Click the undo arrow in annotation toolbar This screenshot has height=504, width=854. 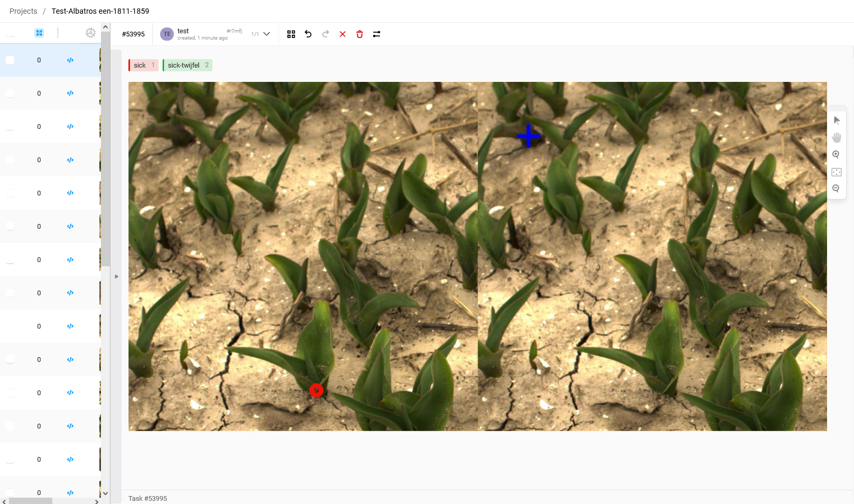point(308,34)
